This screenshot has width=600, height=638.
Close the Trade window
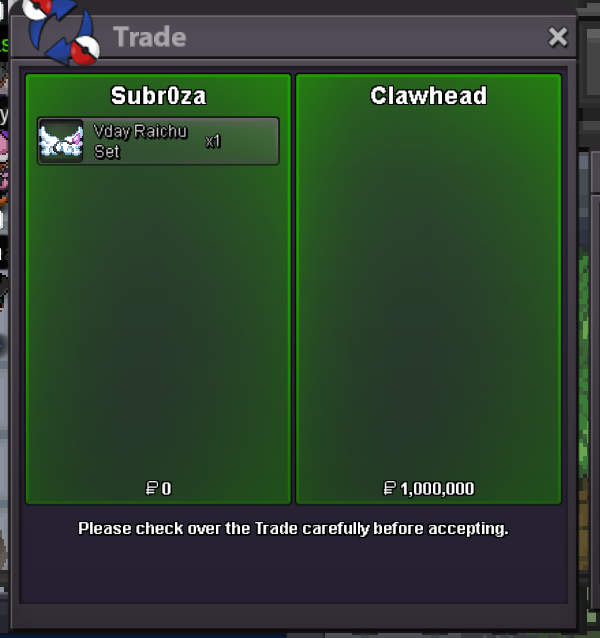558,37
